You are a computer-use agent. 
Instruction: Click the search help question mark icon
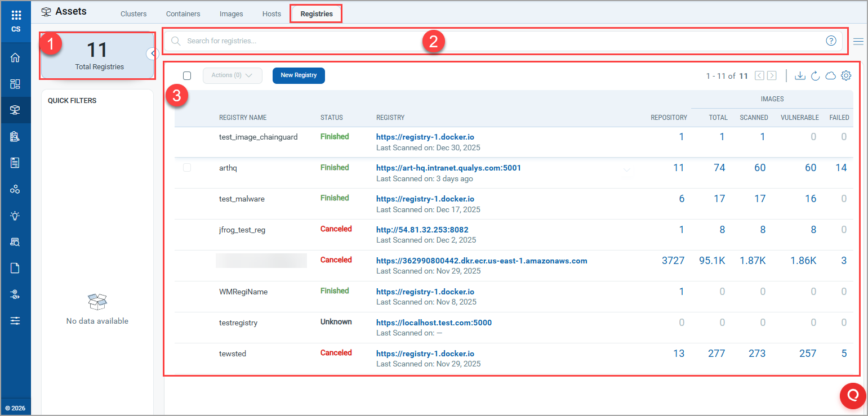[x=831, y=41]
